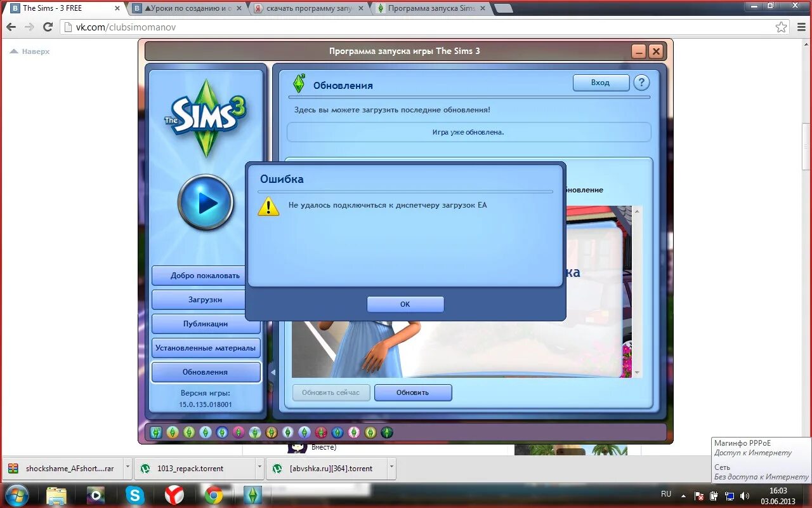
Task: Switch to the Программа запуска Sims browser tab
Action: click(x=431, y=8)
